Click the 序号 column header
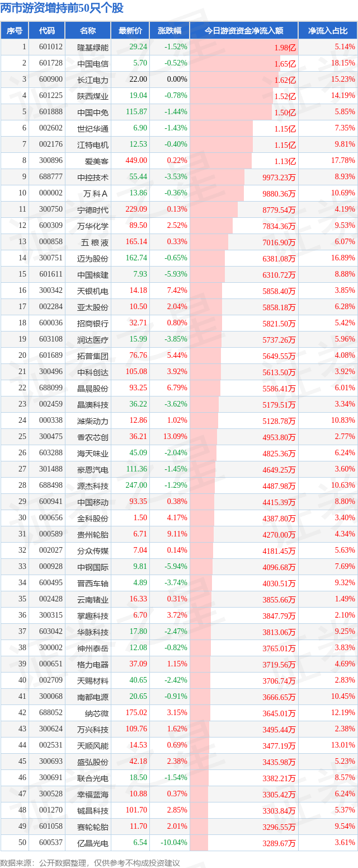 click(15, 31)
